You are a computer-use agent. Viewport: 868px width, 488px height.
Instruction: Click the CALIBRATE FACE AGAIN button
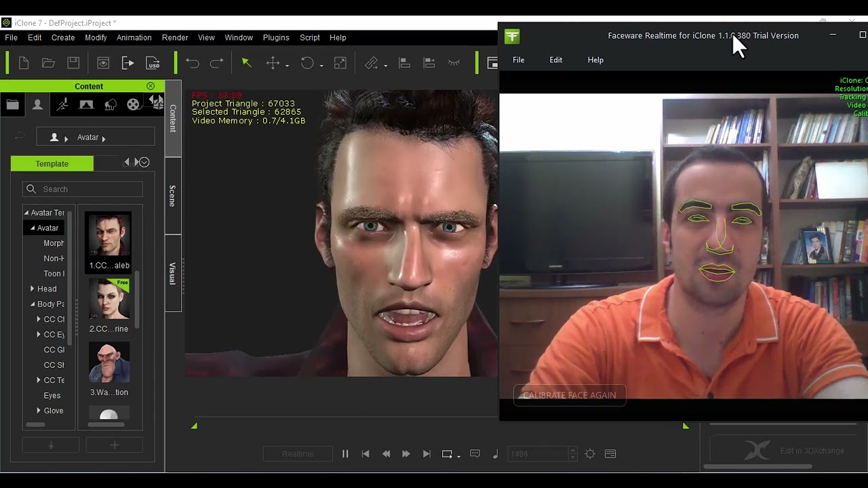pyautogui.click(x=570, y=395)
